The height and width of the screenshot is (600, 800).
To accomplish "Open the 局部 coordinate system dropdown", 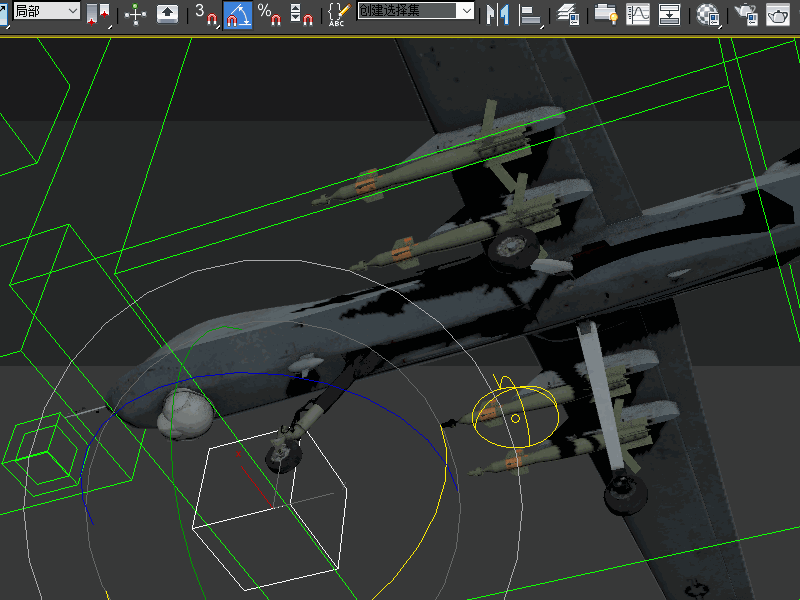I will coord(70,13).
